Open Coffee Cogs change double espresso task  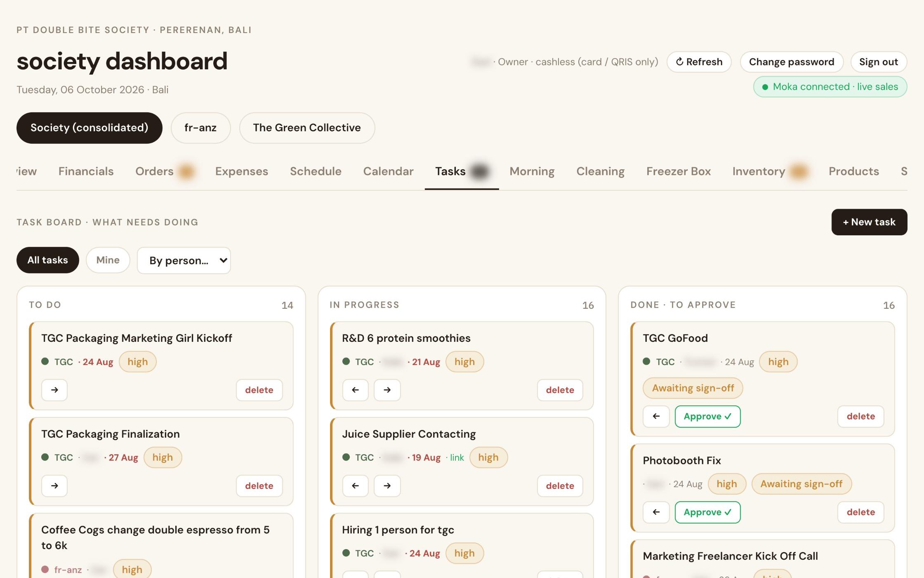156,538
